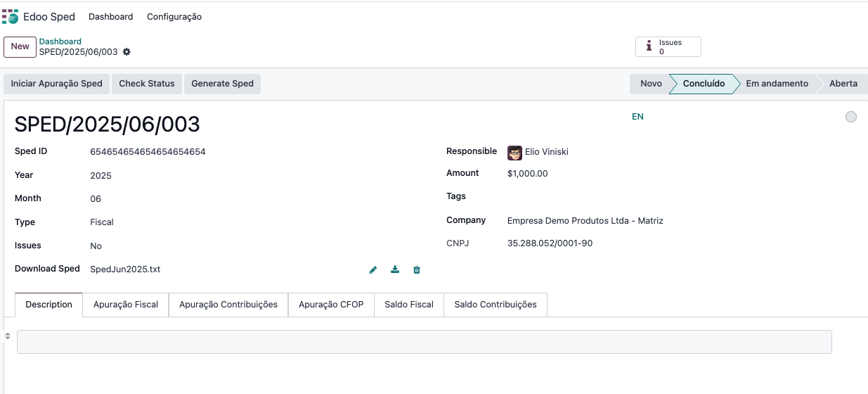Click the Issues value No
Screen dimensions: 868x394
[x=96, y=246]
